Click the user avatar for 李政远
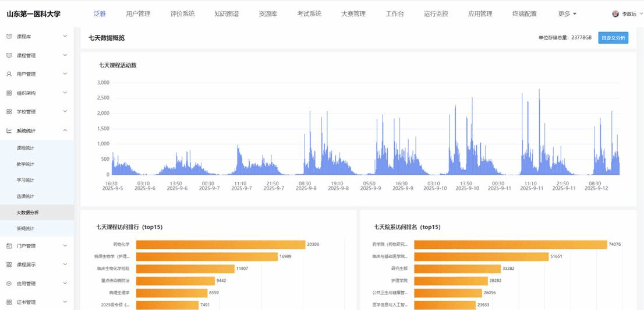This screenshot has width=644, height=310. click(615, 13)
